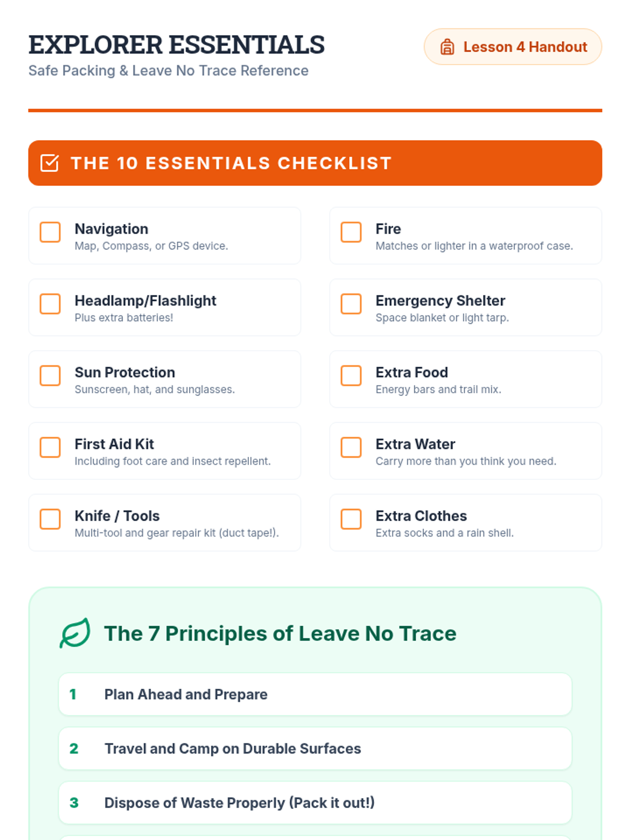This screenshot has height=840, width=630.
Task: Toggle the Sun Protection checkbox
Action: pos(50,376)
